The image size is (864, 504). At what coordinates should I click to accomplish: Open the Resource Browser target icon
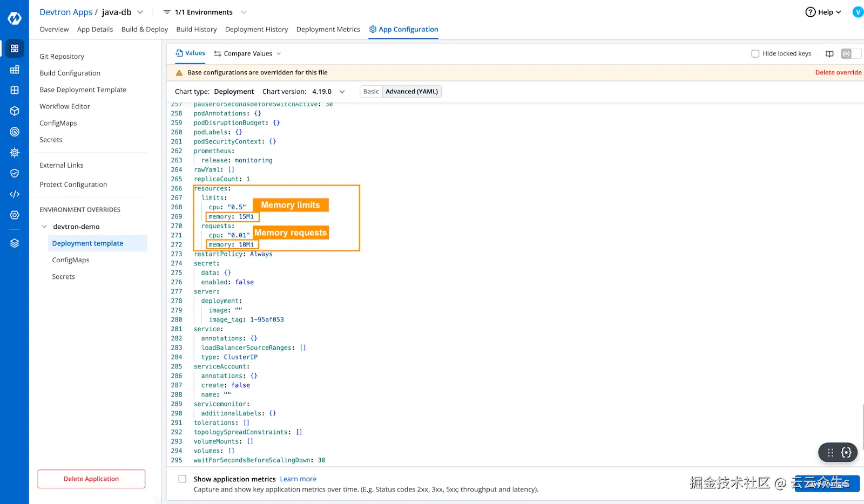point(14,131)
